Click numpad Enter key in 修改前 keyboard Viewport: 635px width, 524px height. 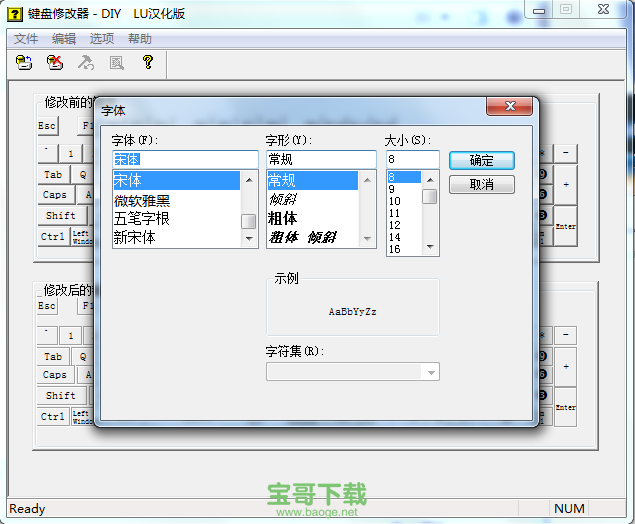[566, 226]
